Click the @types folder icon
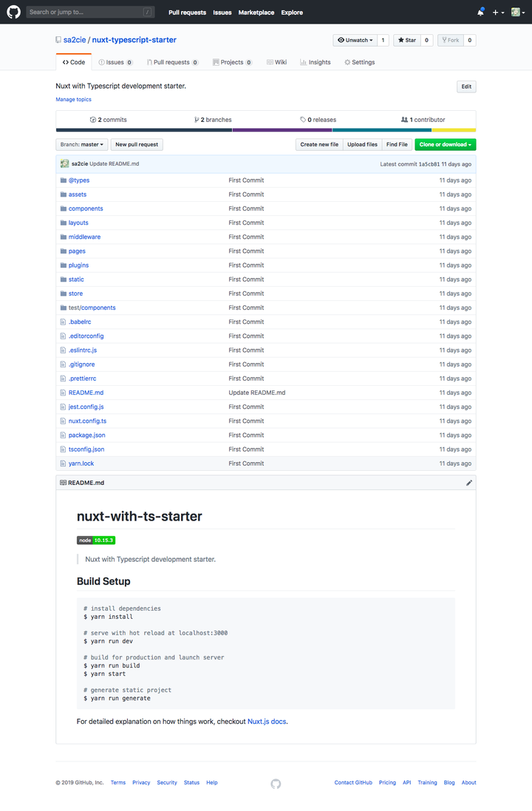This screenshot has width=532, height=811. pyautogui.click(x=63, y=180)
